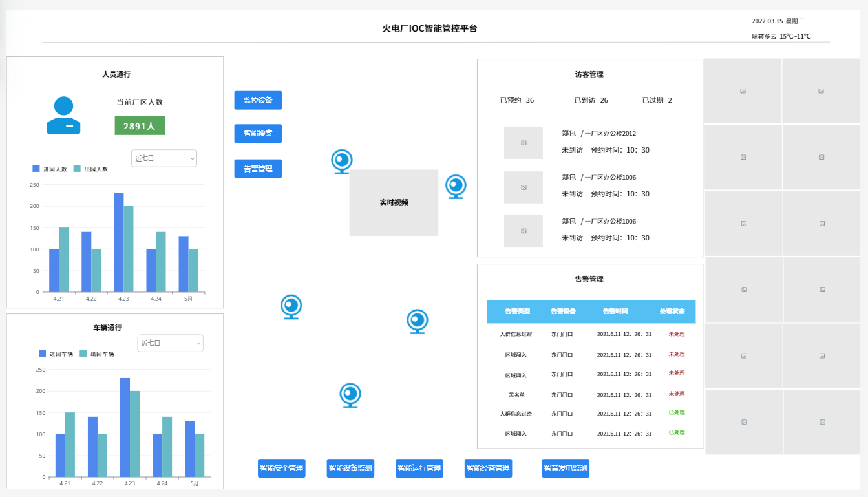Viewport: 868px width, 497px height.
Task: Select visitor entry 郑包 /一厂区办公楼2012
Action: tap(598, 134)
